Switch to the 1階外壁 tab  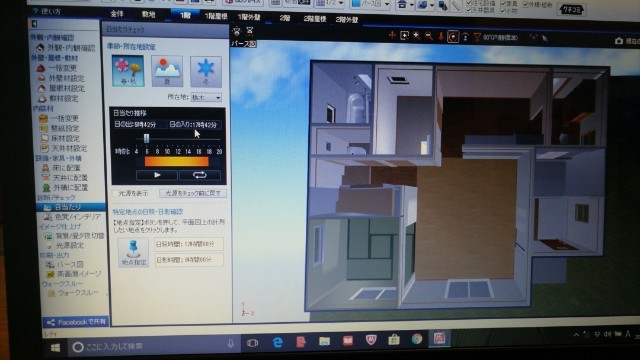tap(249, 17)
